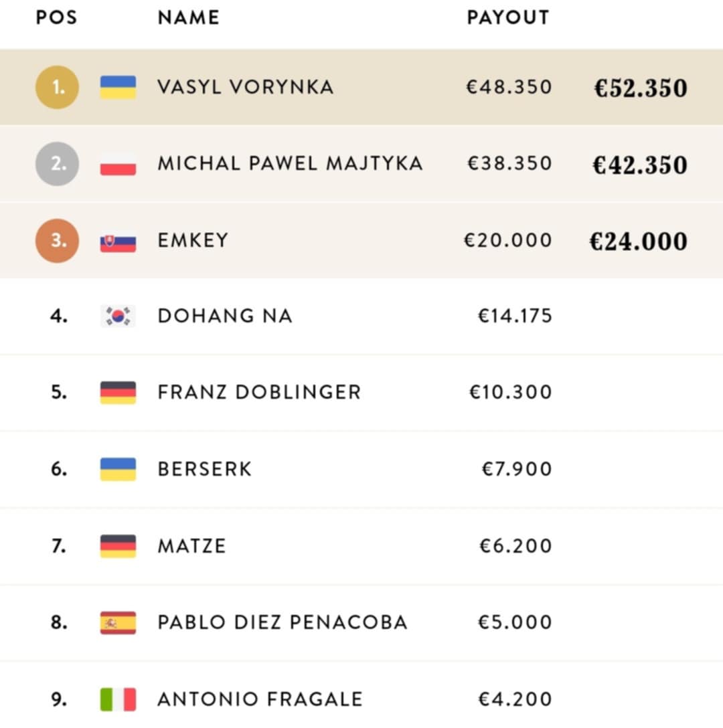Click the Ukrainian flag beside Vasyl Vorynka
This screenshot has width=723, height=728.
click(118, 87)
